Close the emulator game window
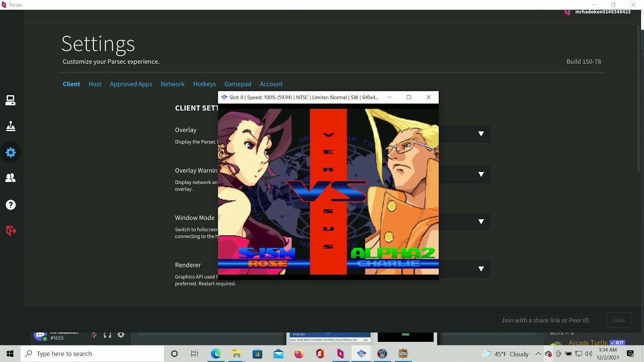The width and height of the screenshot is (644, 362). (x=429, y=97)
